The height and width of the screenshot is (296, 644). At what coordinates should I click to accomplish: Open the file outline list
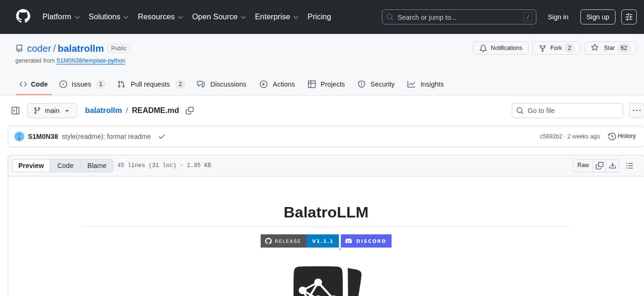click(x=629, y=165)
